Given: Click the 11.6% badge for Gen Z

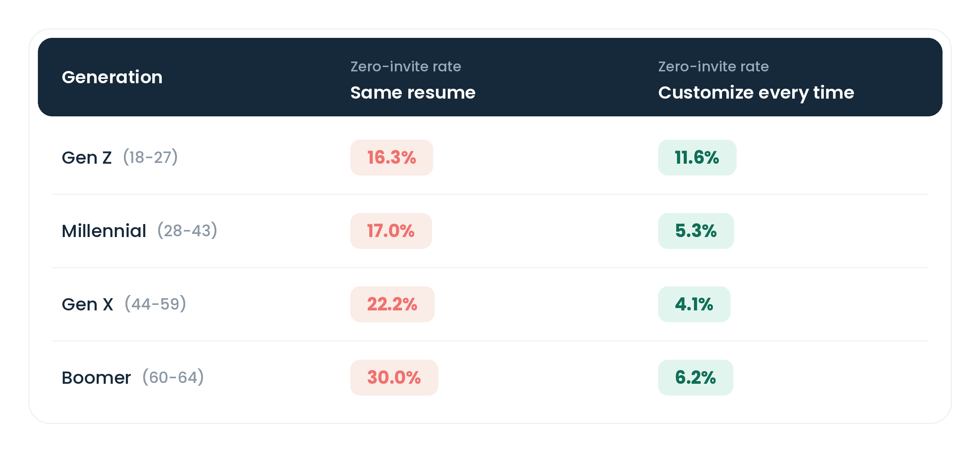Looking at the screenshot, I should (697, 157).
